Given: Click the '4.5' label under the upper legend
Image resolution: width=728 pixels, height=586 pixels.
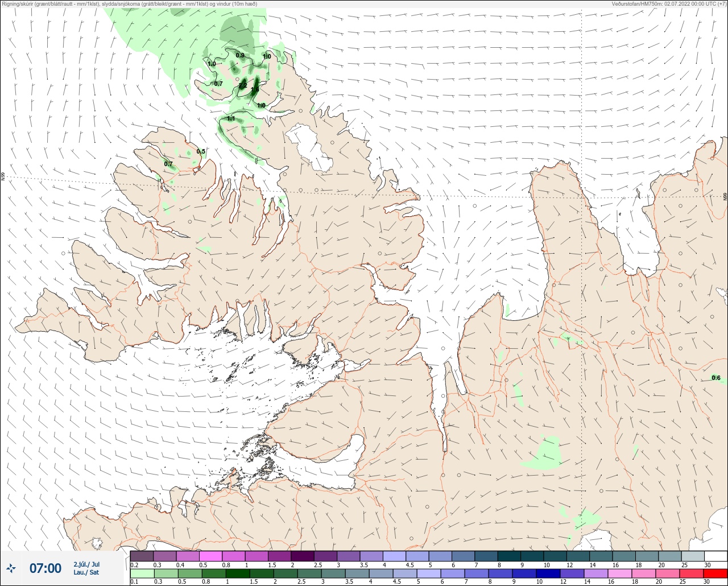Looking at the screenshot, I should point(409,565).
